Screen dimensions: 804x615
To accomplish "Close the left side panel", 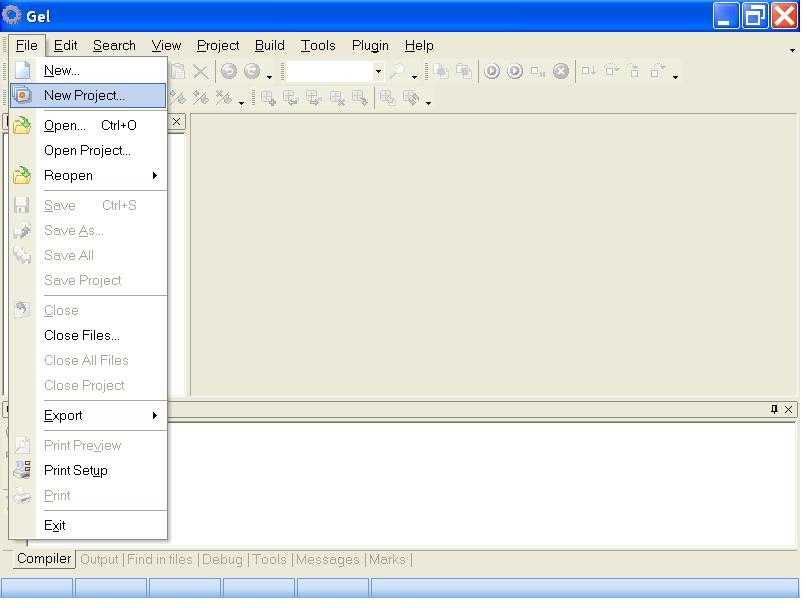I will (x=177, y=122).
